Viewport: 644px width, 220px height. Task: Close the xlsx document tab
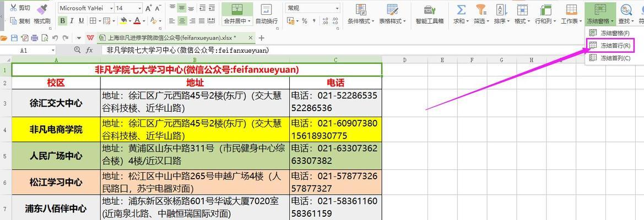coord(250,38)
